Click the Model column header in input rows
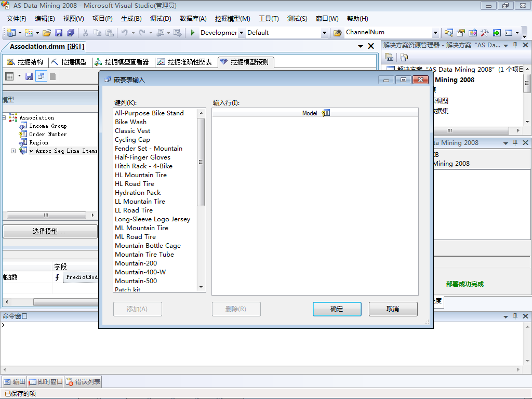The height and width of the screenshot is (399, 532). click(x=315, y=113)
